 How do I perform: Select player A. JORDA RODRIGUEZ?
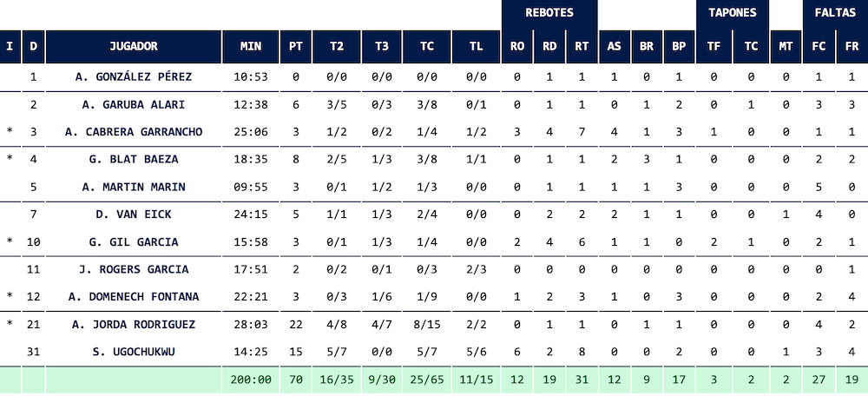(134, 324)
